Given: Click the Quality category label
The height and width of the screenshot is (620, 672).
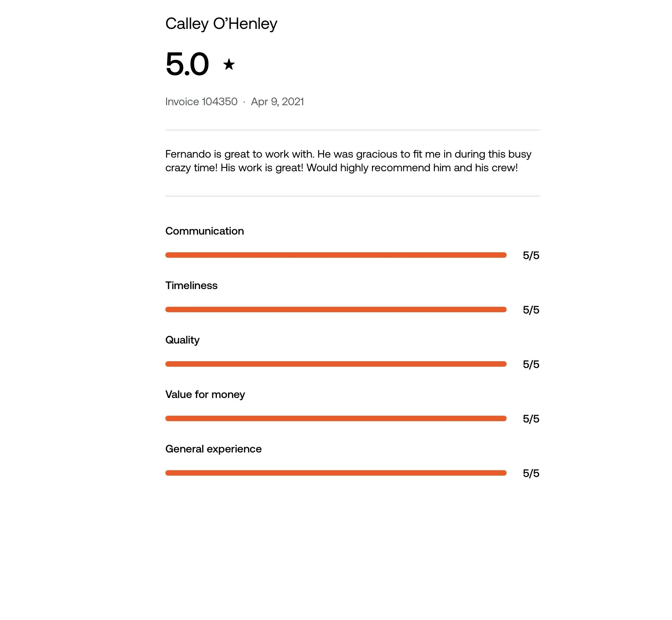Looking at the screenshot, I should [x=182, y=340].
